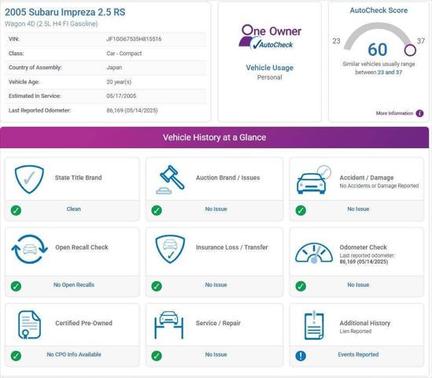Click the Auction Brand gavel icon
Screen dimensions: 432x378
170,179
